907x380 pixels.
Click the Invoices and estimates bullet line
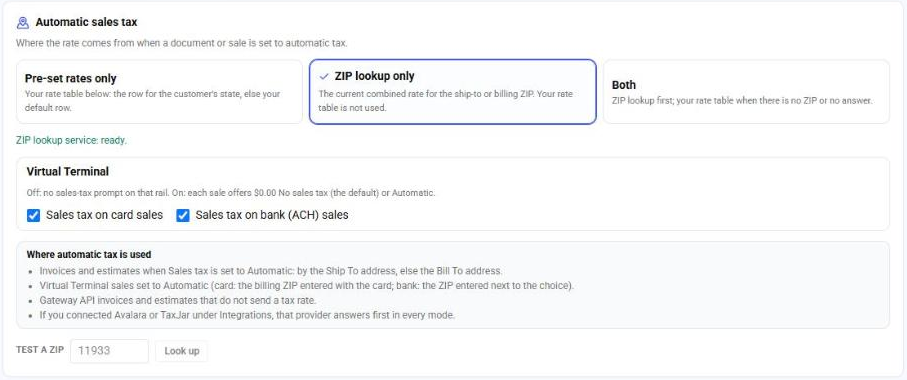pos(271,271)
